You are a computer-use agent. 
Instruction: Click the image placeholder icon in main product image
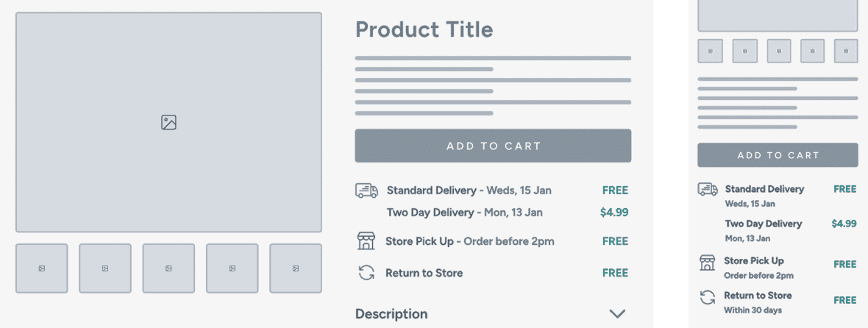[x=169, y=122]
